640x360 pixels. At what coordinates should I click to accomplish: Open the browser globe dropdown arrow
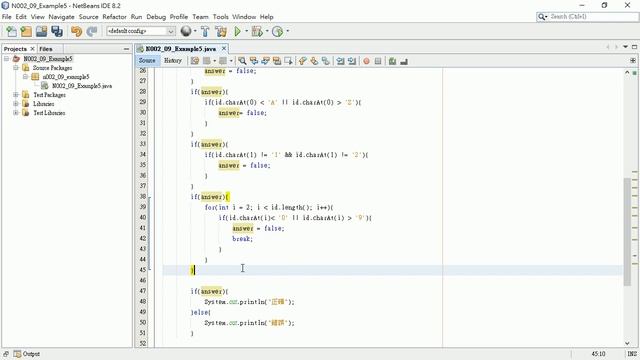point(195,31)
